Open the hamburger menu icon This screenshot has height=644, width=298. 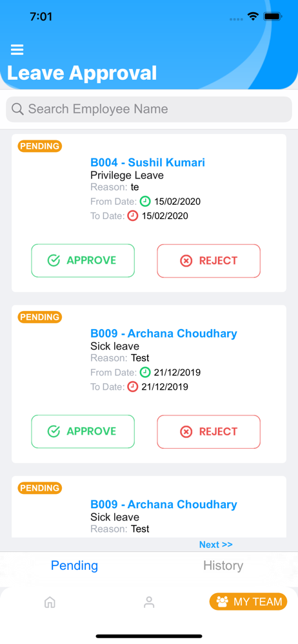[x=17, y=50]
